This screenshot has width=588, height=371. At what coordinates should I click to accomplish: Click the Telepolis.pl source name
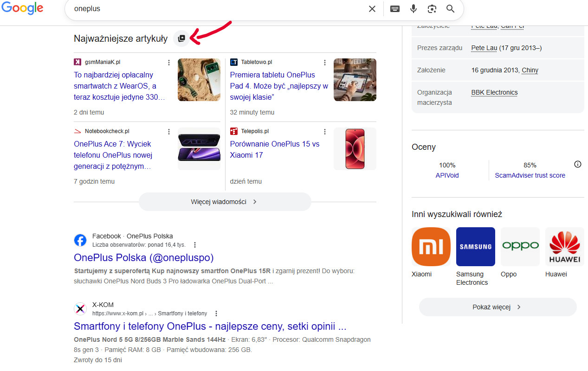(x=255, y=131)
